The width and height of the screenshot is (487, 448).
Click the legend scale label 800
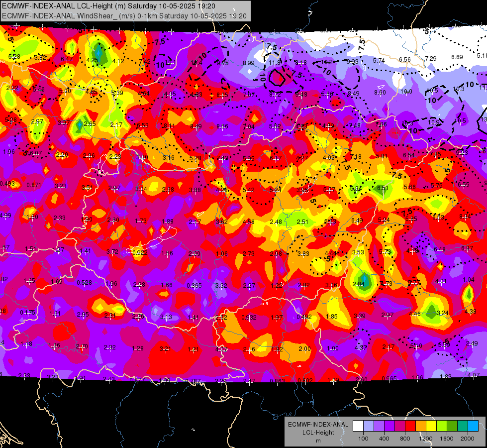pyautogui.click(x=405, y=439)
